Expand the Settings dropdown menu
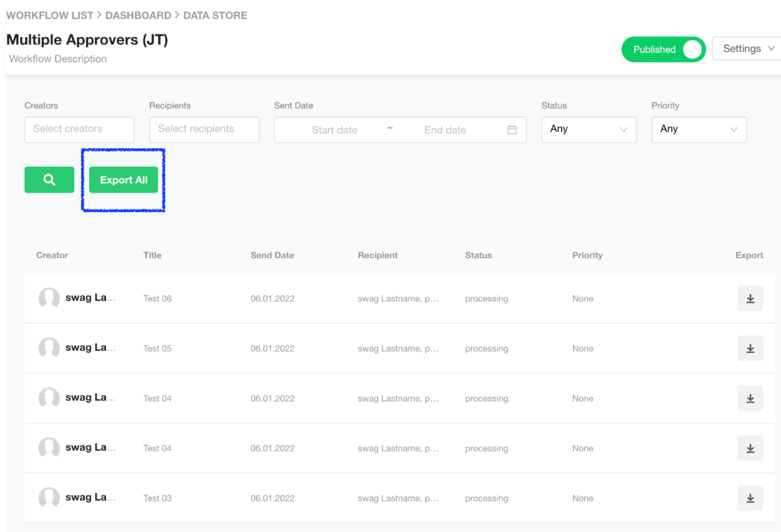The height and width of the screenshot is (532, 781). (747, 49)
